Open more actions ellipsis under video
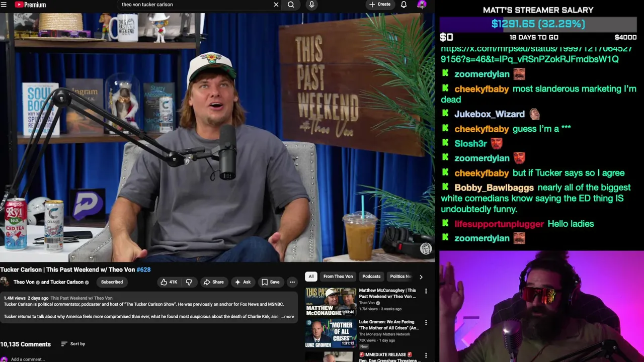This screenshot has height=362, width=644. 292,282
